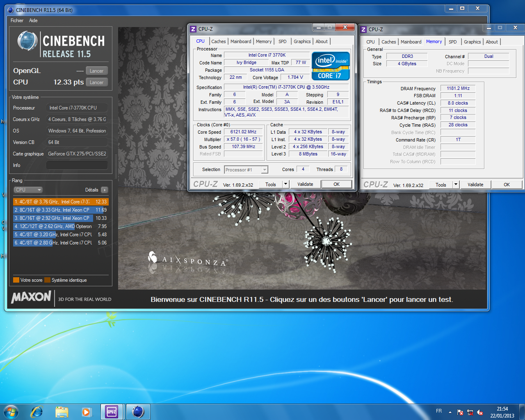Launch Internet Explorer from taskbar

click(x=37, y=412)
